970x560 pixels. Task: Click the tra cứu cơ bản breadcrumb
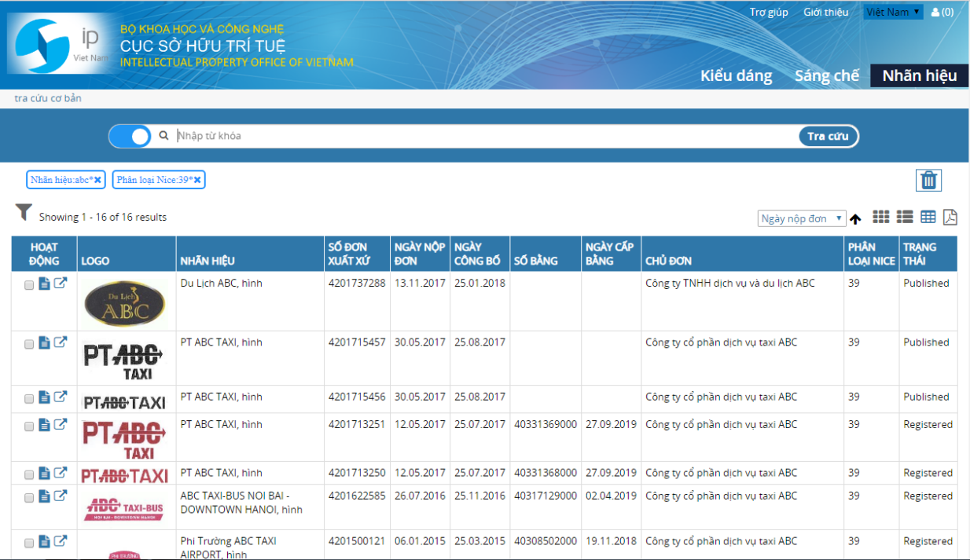point(48,98)
